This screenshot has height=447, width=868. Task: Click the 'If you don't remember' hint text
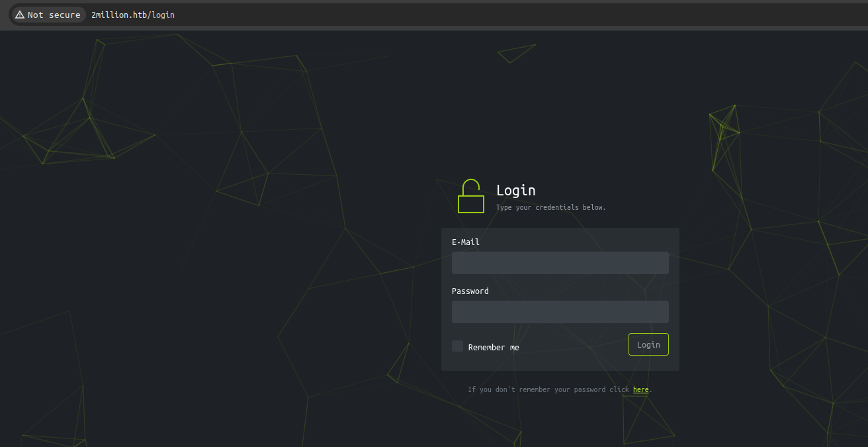coord(548,389)
